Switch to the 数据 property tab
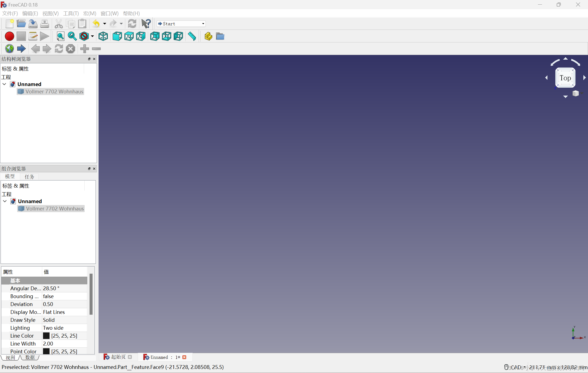This screenshot has width=588, height=373. (x=30, y=357)
